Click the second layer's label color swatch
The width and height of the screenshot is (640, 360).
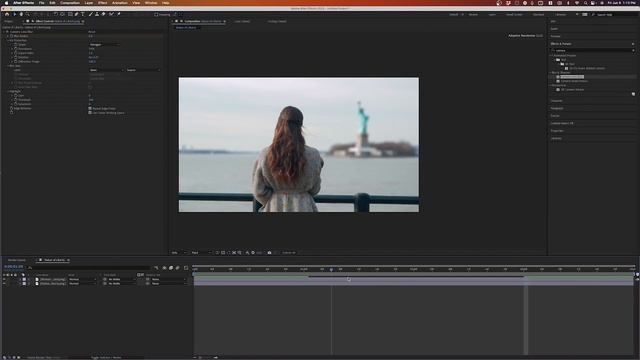click(x=24, y=283)
